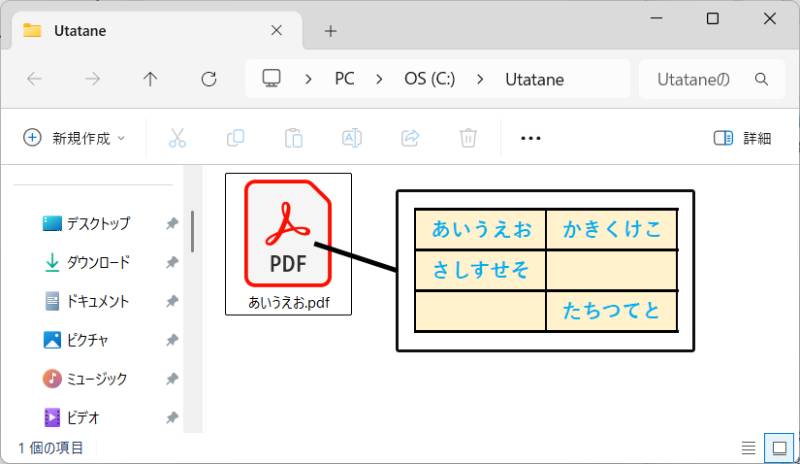The width and height of the screenshot is (800, 464).
Task: Click pin icon next to ミュージック
Action: [172, 379]
